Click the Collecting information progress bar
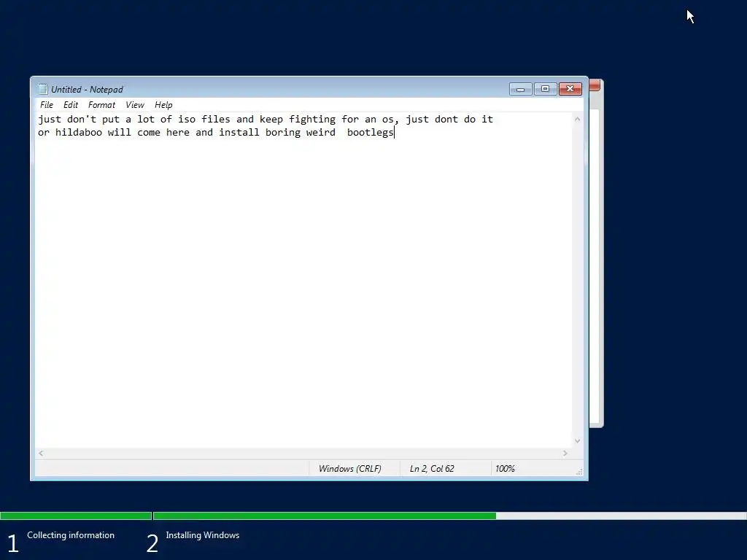Image resolution: width=747 pixels, height=560 pixels. [x=76, y=516]
